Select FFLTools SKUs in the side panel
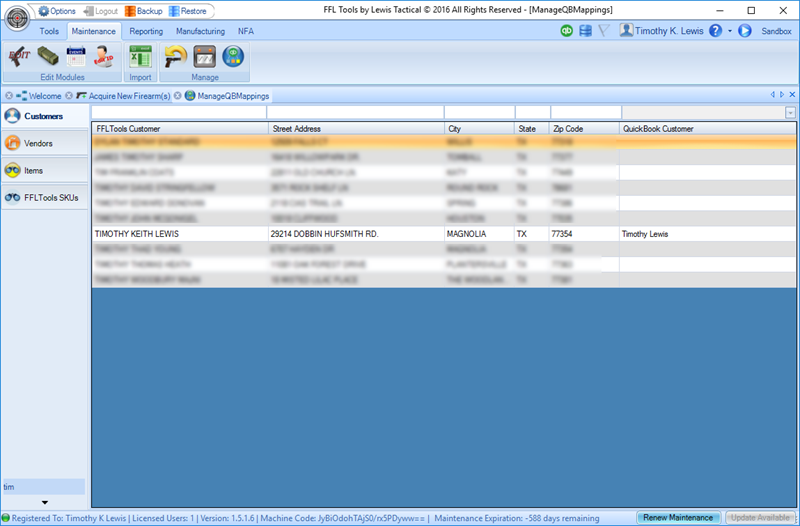 45,197
